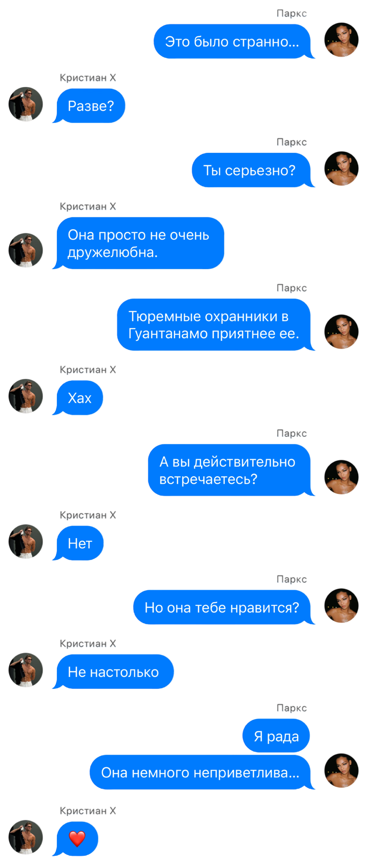Tap the 'Хах' message bubble
367x868 pixels.
[78, 398]
